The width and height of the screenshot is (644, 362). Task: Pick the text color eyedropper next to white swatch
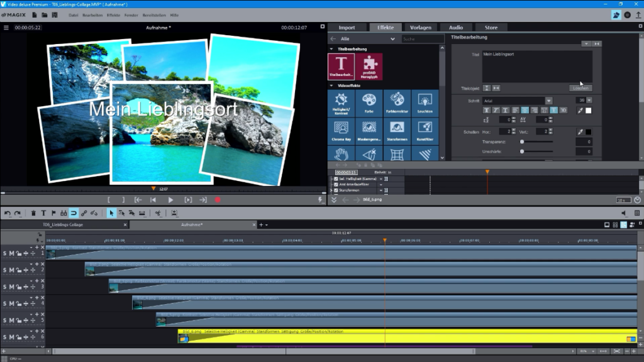pos(580,111)
